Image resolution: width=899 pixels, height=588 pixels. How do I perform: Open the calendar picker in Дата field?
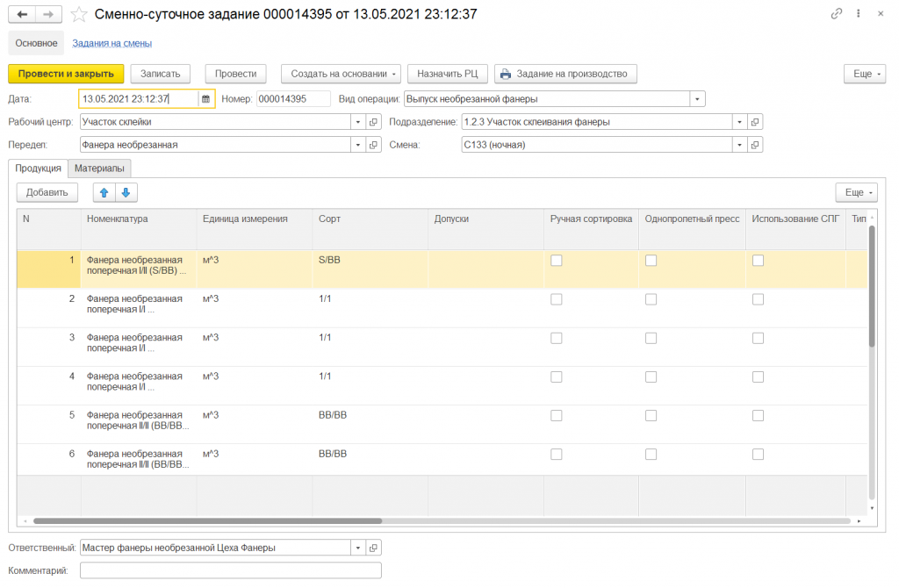point(205,99)
